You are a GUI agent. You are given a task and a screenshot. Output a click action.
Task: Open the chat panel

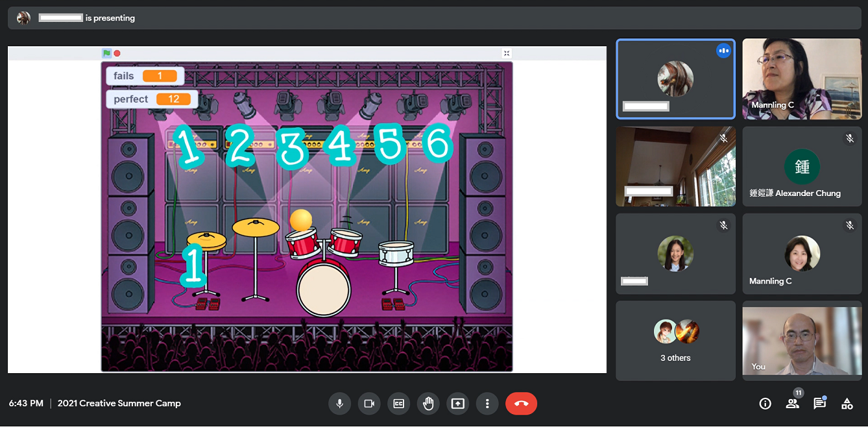coord(819,404)
